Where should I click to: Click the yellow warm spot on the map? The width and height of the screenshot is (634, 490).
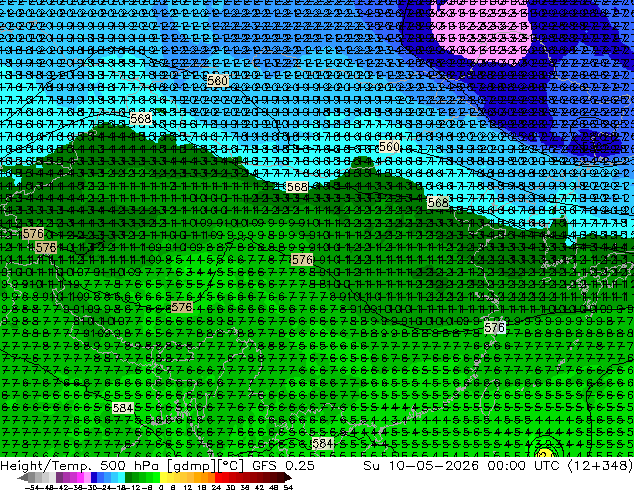pyautogui.click(x=544, y=452)
